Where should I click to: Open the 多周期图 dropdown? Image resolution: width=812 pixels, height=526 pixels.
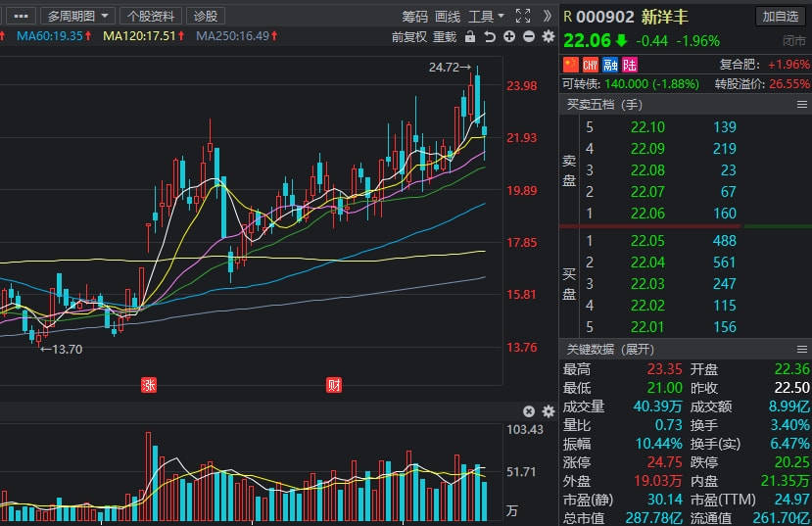pos(77,16)
